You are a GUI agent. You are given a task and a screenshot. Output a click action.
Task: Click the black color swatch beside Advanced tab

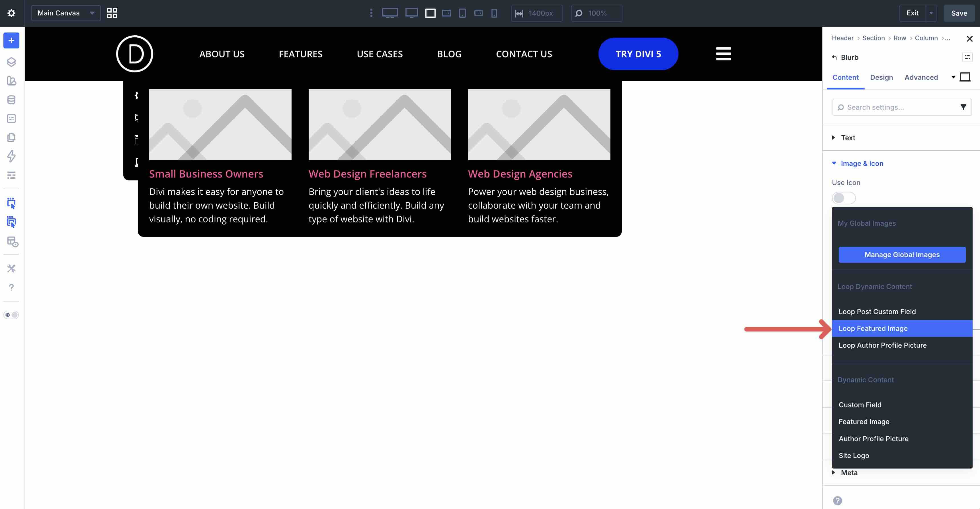[965, 77]
